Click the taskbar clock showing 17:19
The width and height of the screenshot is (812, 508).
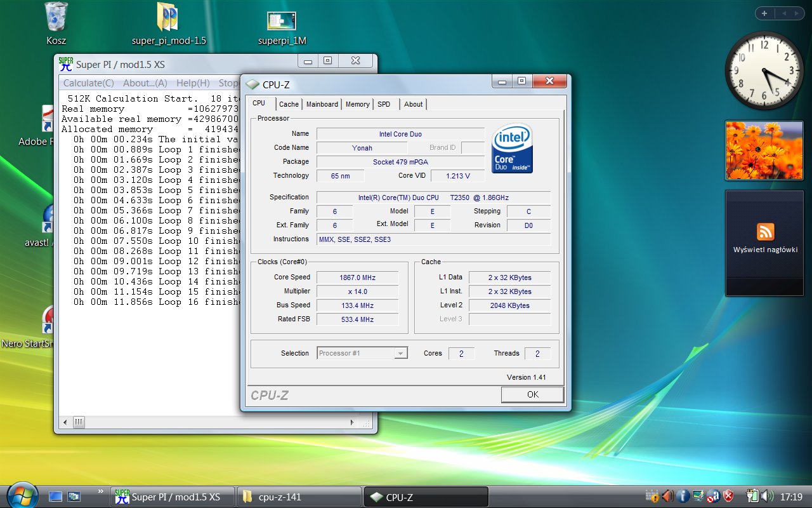pyautogui.click(x=791, y=497)
